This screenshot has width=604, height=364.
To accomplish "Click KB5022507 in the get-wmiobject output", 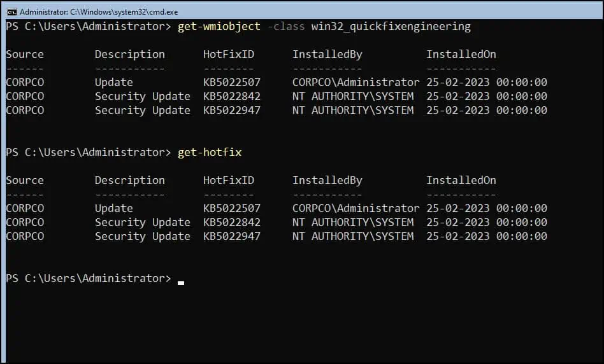I will [x=232, y=82].
